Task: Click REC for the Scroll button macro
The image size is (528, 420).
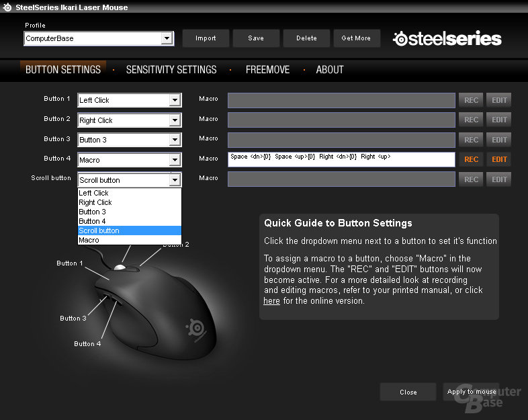Action: (471, 179)
